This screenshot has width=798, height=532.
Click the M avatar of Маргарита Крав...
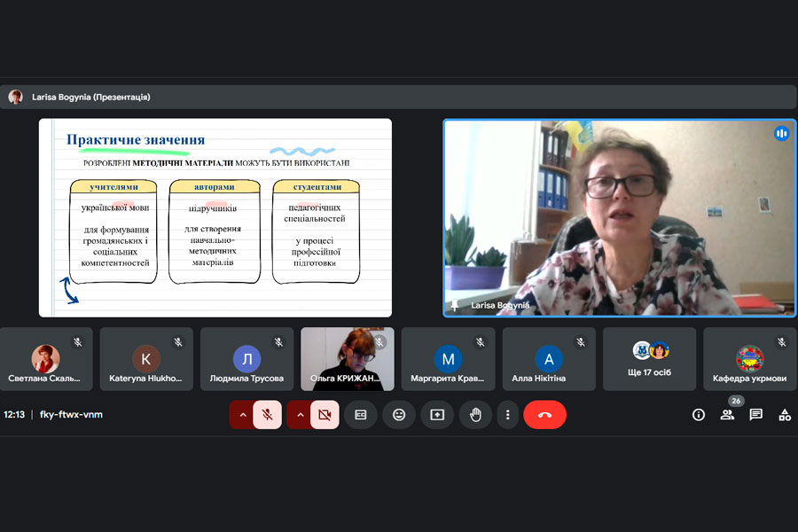448,359
